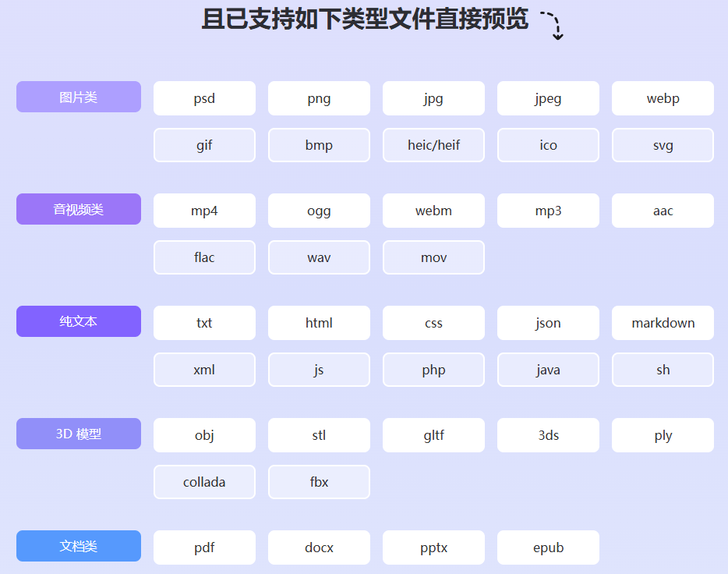Click the psd file type button
This screenshot has width=728, height=574.
pos(204,98)
